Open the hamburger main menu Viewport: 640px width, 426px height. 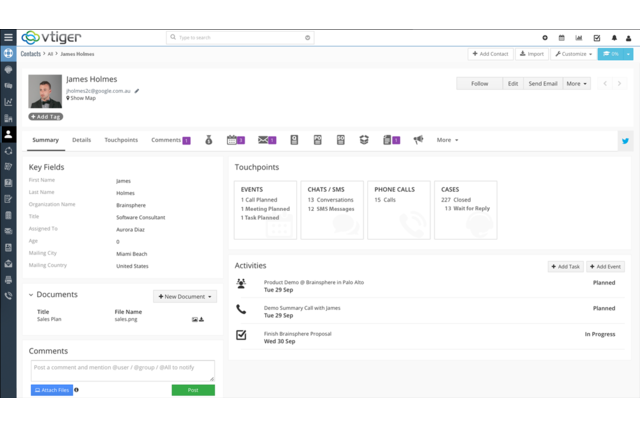pyautogui.click(x=8, y=37)
